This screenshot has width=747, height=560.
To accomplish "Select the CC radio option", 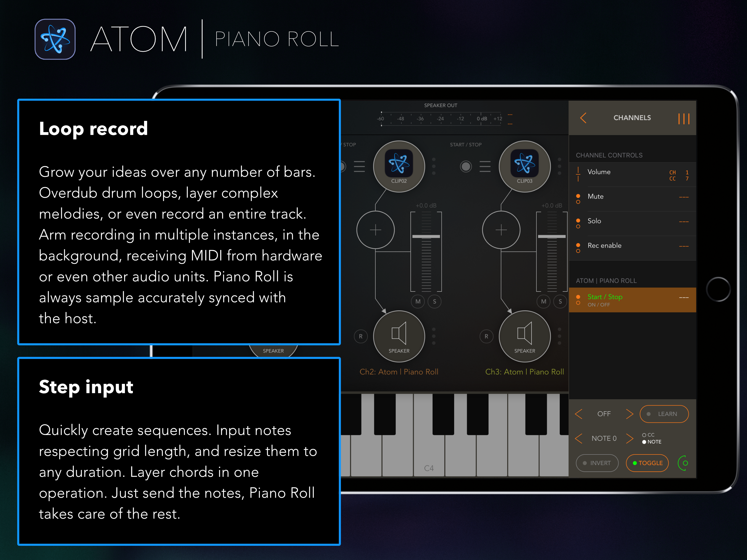I will [644, 435].
